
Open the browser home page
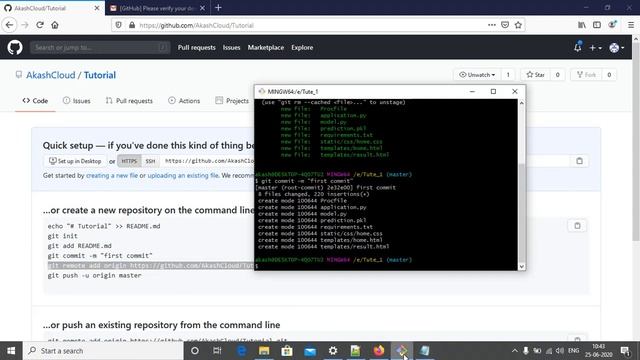(55, 25)
